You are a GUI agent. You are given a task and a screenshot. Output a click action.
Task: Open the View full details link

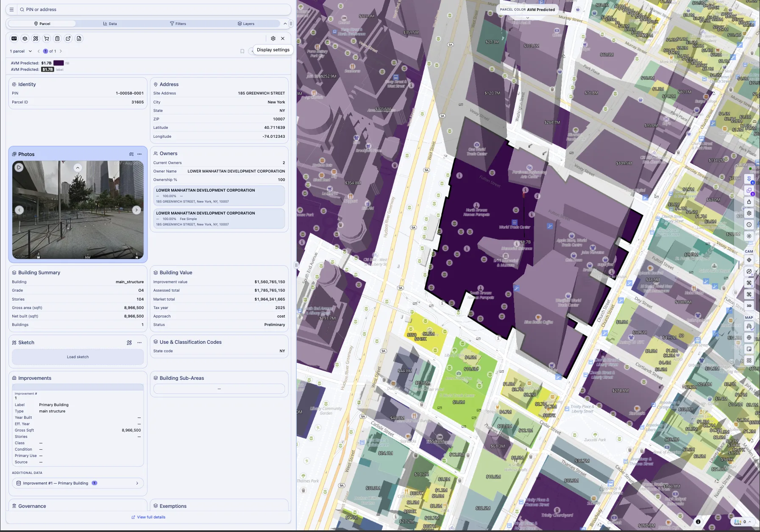(x=148, y=517)
